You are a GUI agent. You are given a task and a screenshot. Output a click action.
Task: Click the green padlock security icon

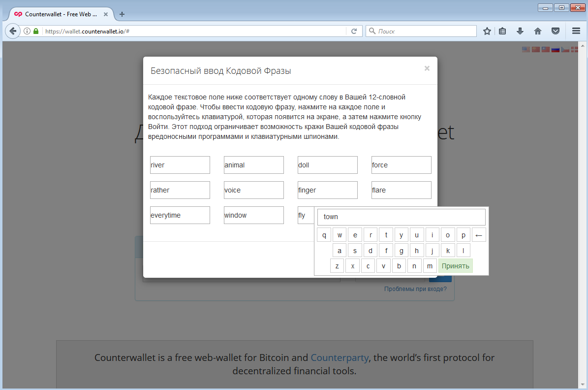36,31
